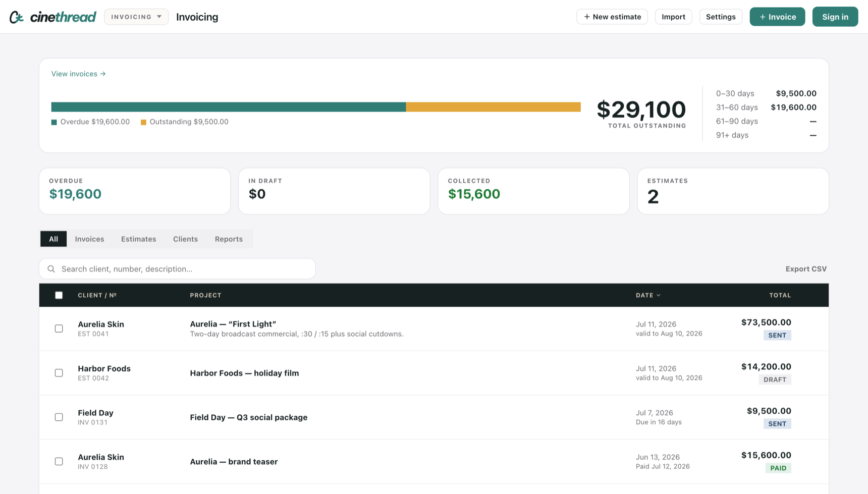868x494 pixels.
Task: Click INV 0131 invoice number
Action: point(92,423)
